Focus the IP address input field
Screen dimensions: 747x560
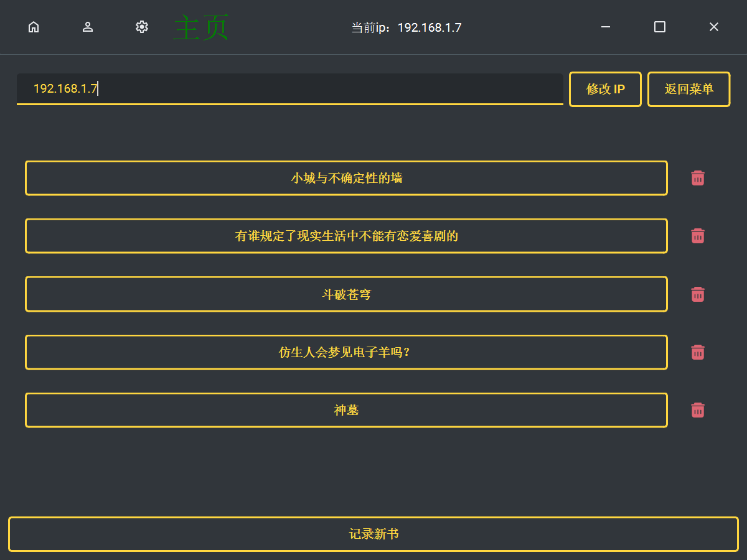(x=289, y=88)
